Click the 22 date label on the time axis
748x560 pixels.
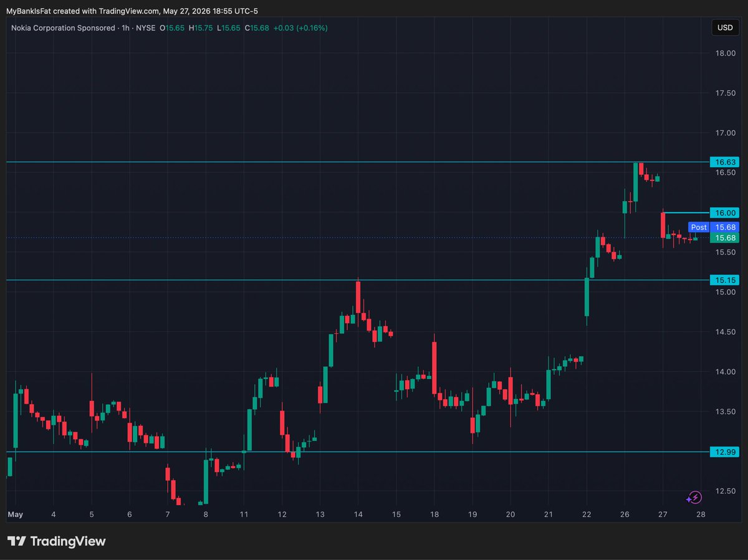[x=587, y=515]
